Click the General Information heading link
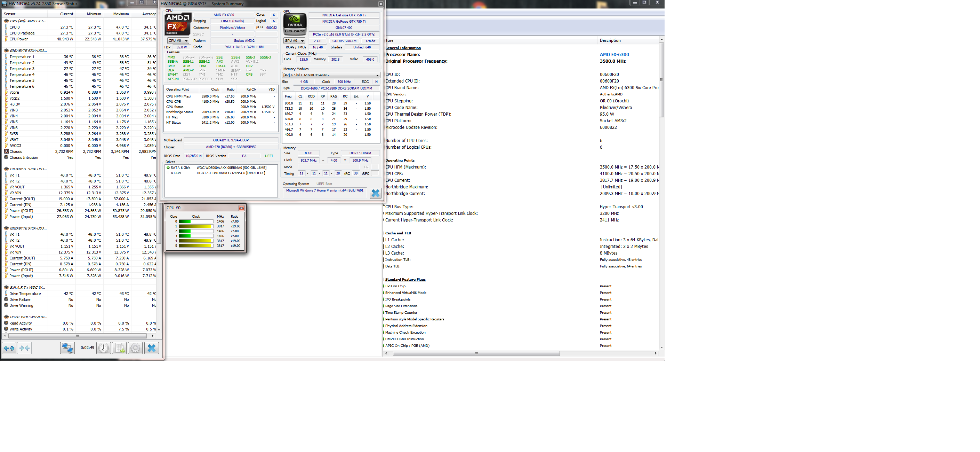The width and height of the screenshot is (980, 452). click(x=403, y=48)
